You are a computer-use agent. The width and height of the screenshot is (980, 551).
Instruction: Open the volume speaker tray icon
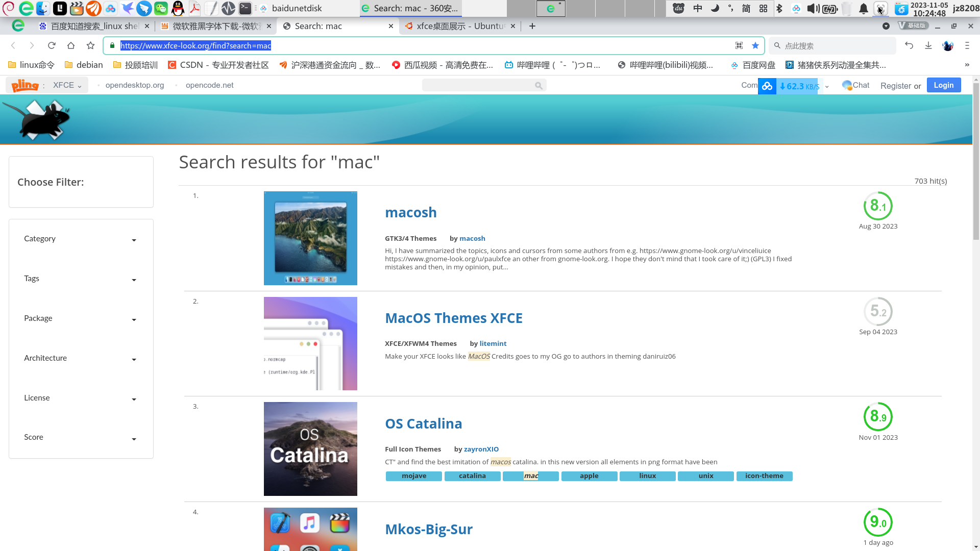pos(813,8)
